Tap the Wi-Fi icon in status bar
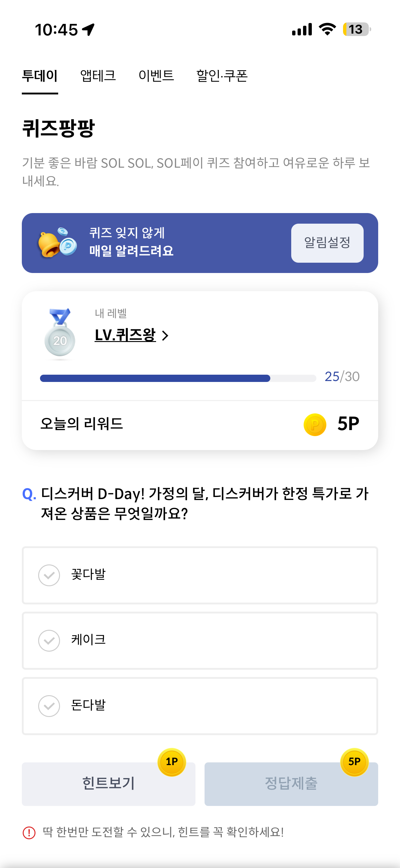The width and height of the screenshot is (400, 868). pos(328,29)
